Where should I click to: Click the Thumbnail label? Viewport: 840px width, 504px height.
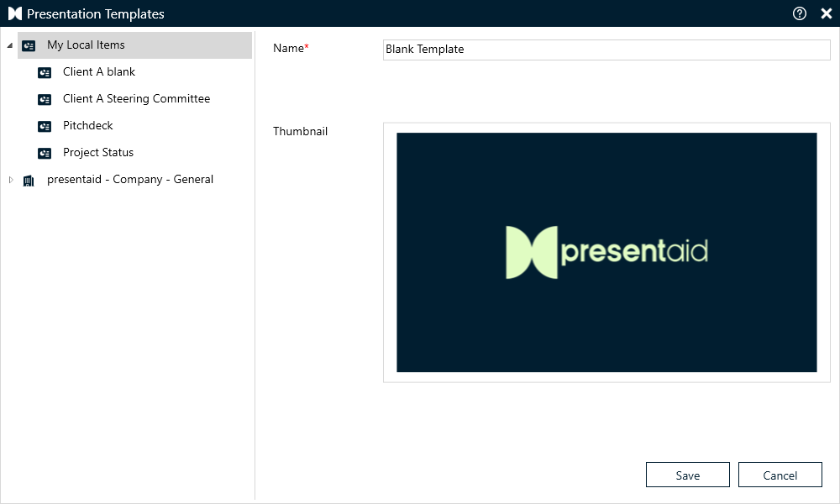(300, 131)
